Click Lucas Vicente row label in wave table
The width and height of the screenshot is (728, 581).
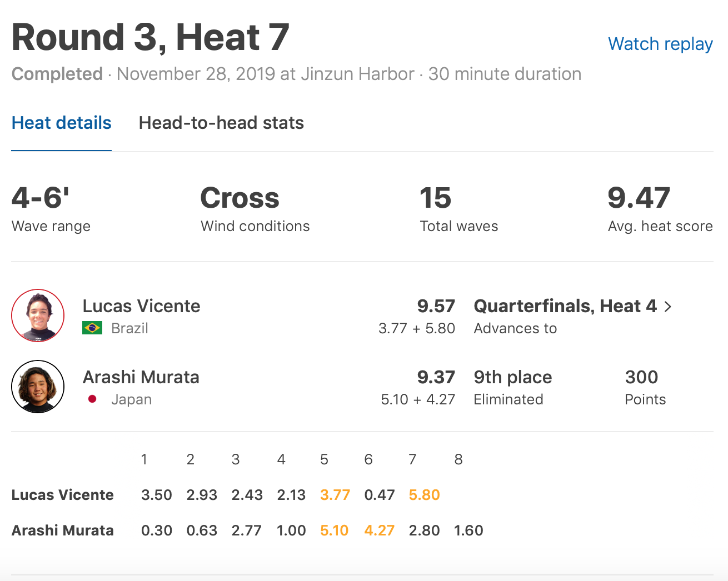click(x=62, y=495)
